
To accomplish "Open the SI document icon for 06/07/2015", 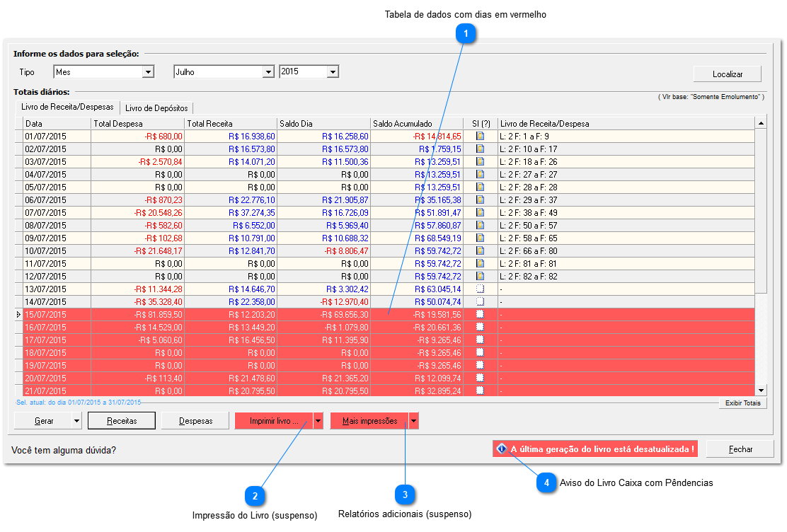I will tap(481, 199).
